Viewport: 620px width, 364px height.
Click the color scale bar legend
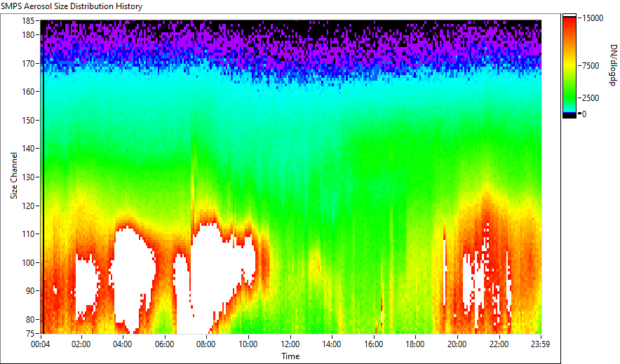[x=570, y=66]
